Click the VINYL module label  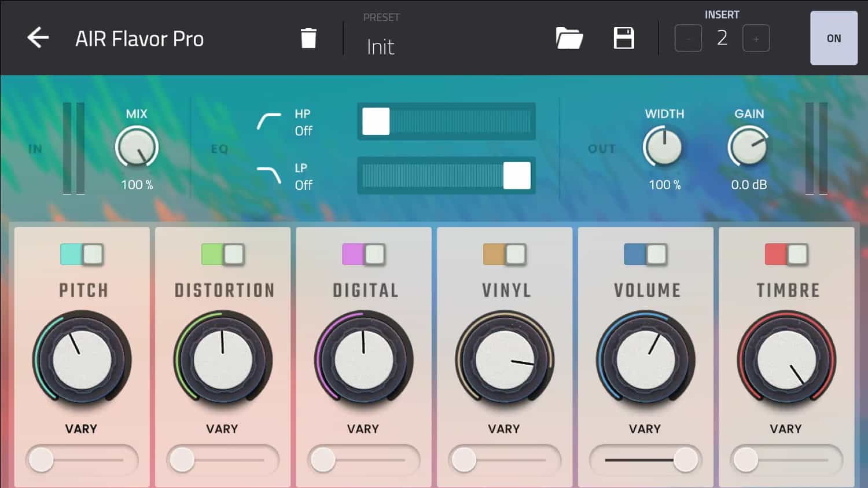[x=506, y=290]
